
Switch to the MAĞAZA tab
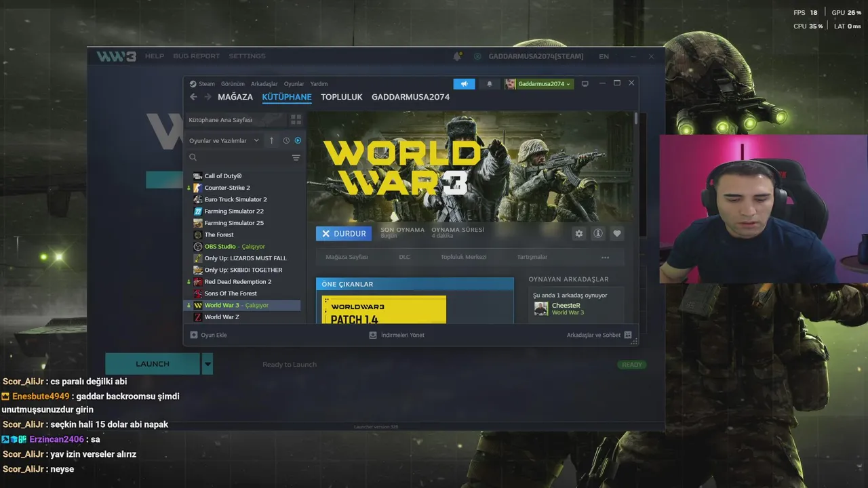click(x=235, y=97)
